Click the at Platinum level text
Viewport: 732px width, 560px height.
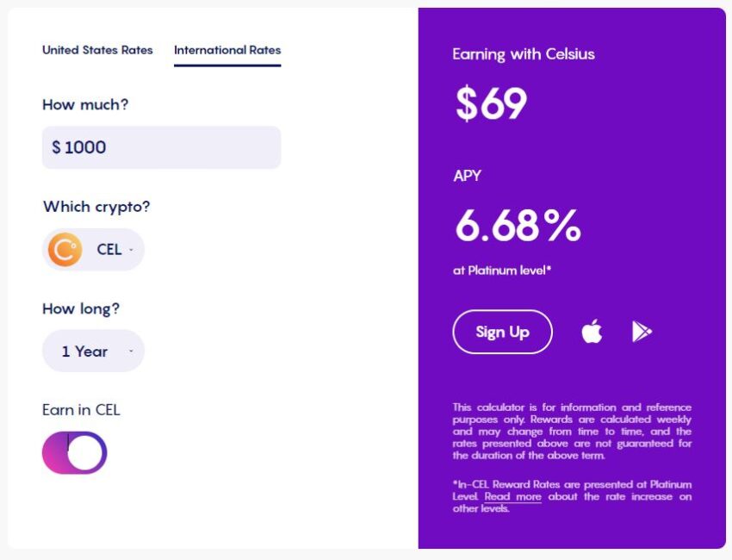pyautogui.click(x=502, y=271)
